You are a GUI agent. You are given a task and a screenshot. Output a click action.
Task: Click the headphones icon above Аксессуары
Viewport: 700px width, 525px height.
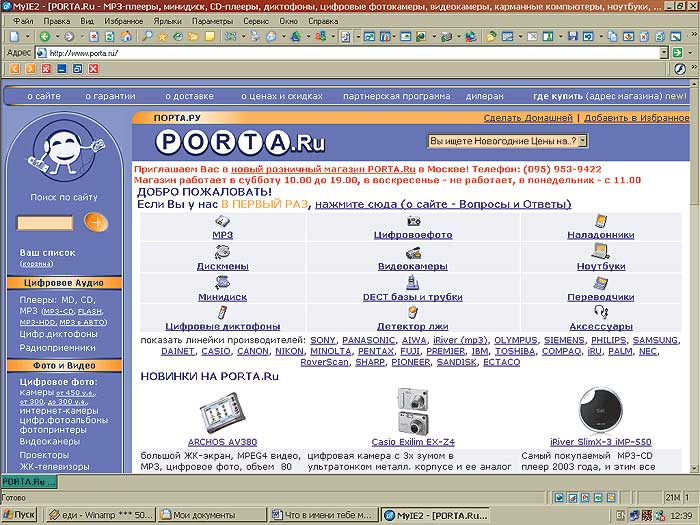[601, 312]
